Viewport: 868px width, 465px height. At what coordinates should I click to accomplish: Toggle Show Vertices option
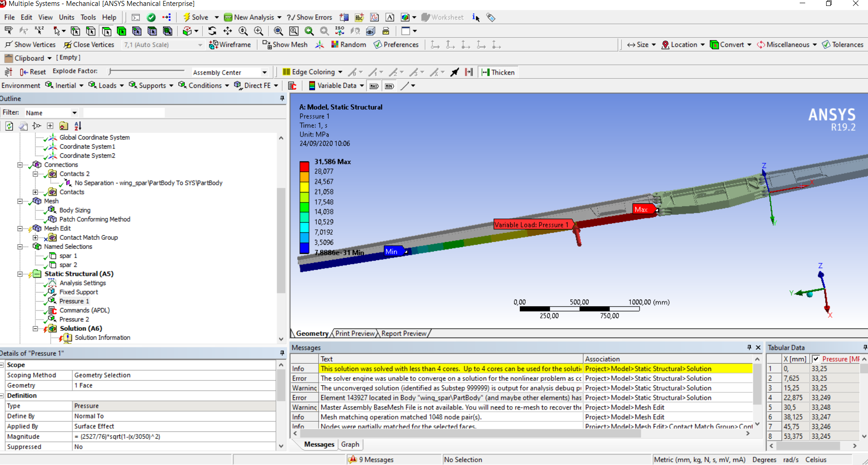[x=30, y=45]
